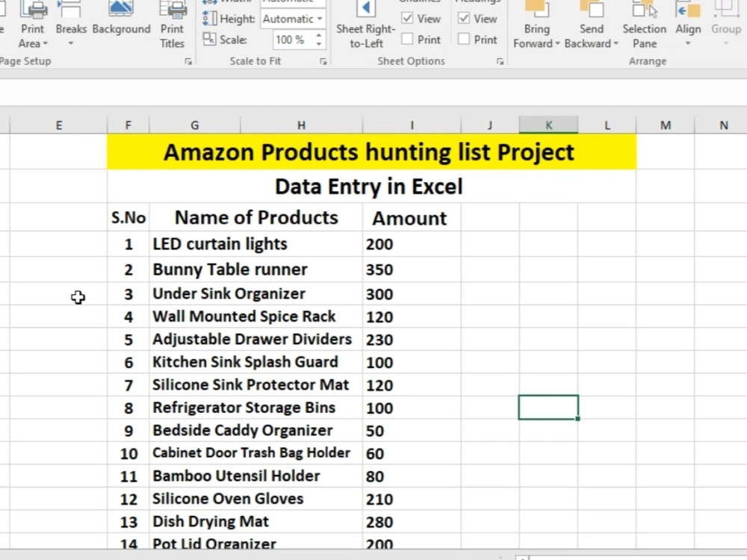The image size is (747, 560).
Task: Select the 'Name of Products' header cell
Action: point(255,217)
